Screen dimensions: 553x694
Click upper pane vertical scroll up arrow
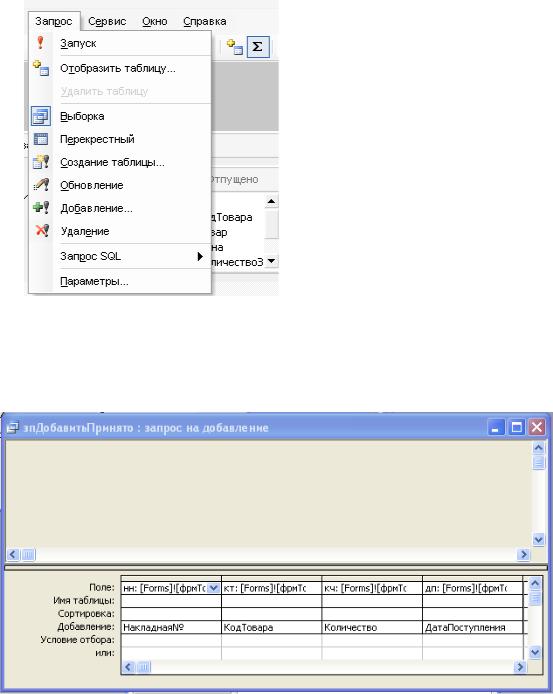click(538, 447)
